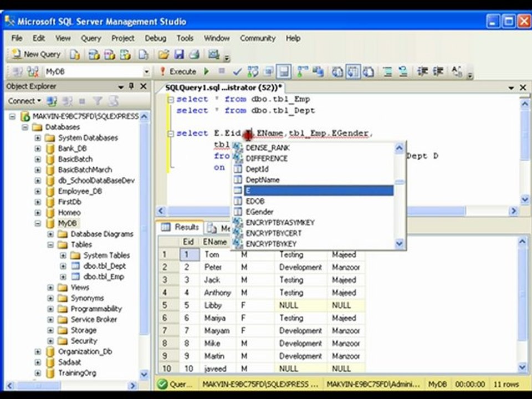Viewport: 532px width, 399px height.
Task: Select the Employee_DB database
Action: [x=80, y=191]
